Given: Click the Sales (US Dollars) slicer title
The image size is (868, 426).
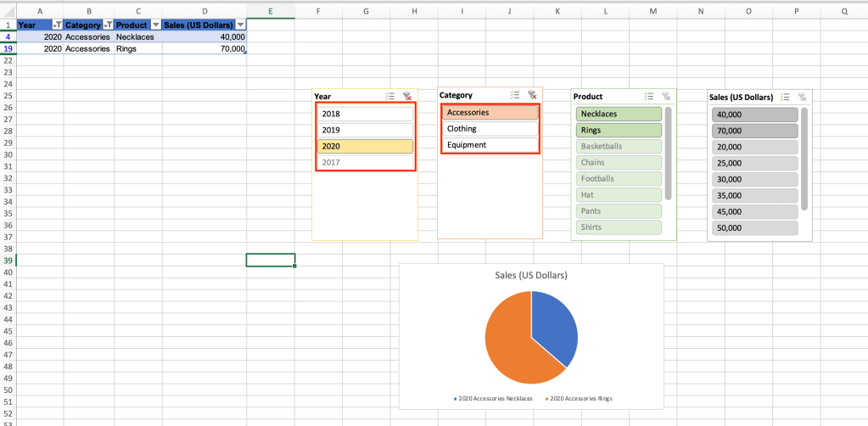Looking at the screenshot, I should (742, 98).
